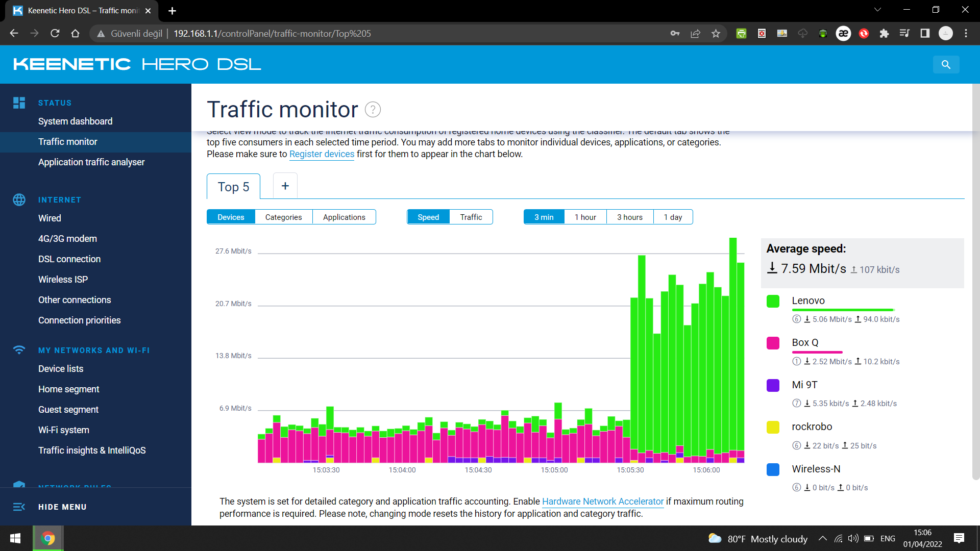Click the Box Q pink color swatch
Viewport: 980px width, 551px height.
tap(773, 343)
